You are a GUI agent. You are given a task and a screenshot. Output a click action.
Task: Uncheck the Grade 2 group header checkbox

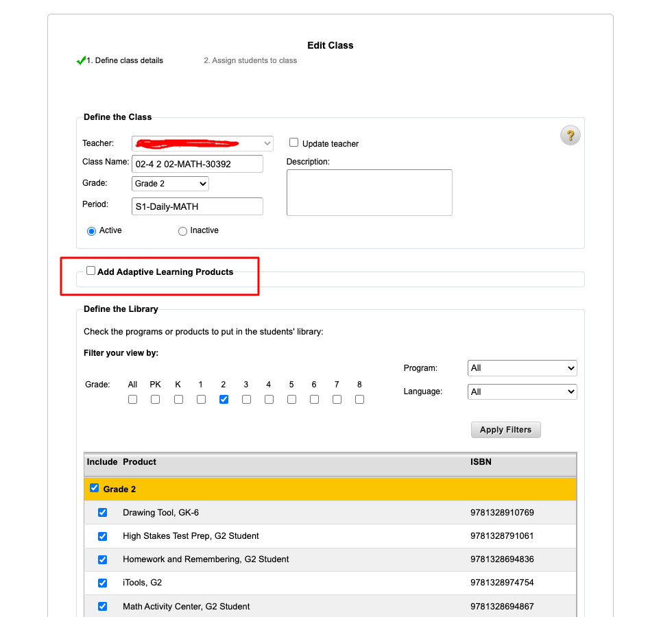point(95,488)
